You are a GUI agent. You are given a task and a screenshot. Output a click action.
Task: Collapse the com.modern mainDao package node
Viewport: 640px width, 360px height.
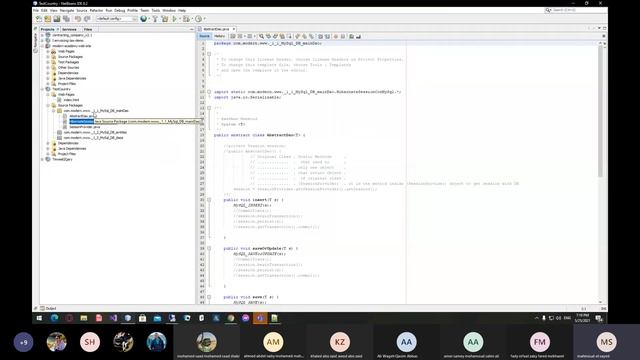pos(53,111)
